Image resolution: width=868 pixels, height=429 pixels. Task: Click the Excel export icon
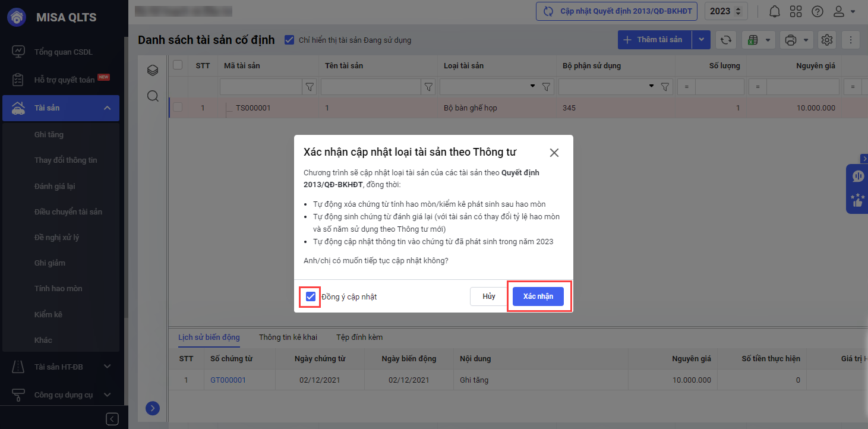(753, 40)
